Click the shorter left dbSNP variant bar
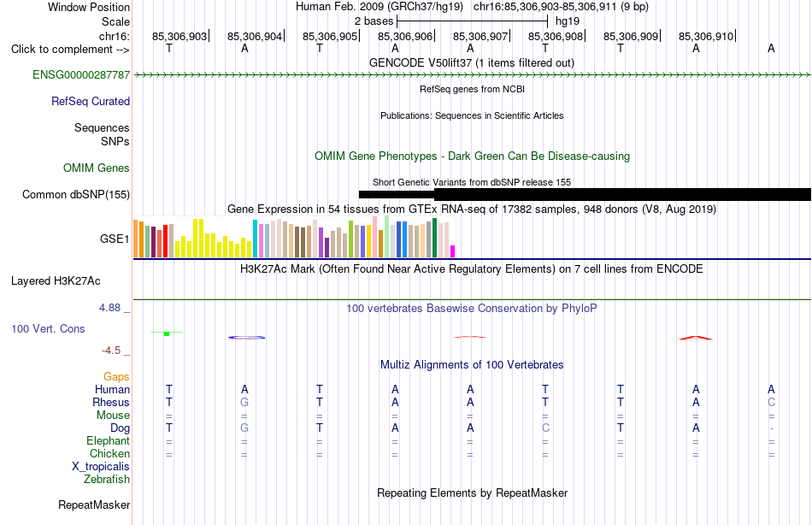This screenshot has width=812, height=525. click(x=396, y=194)
